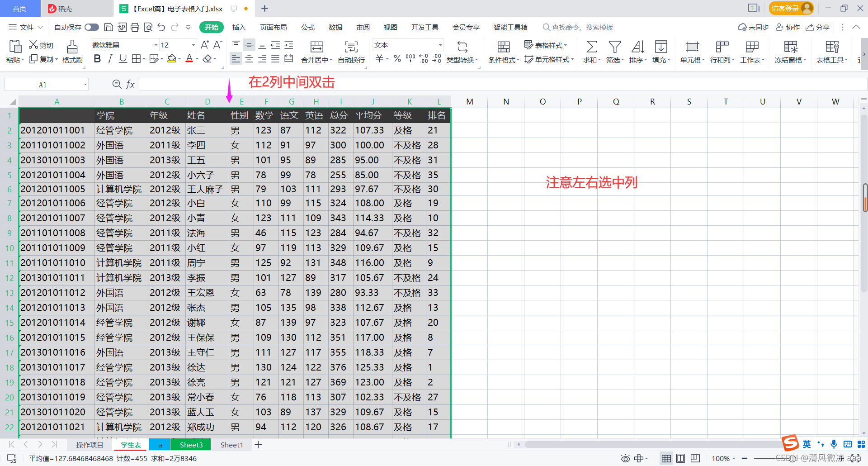Click the Filter funnel icon
The image size is (868, 466).
click(615, 47)
